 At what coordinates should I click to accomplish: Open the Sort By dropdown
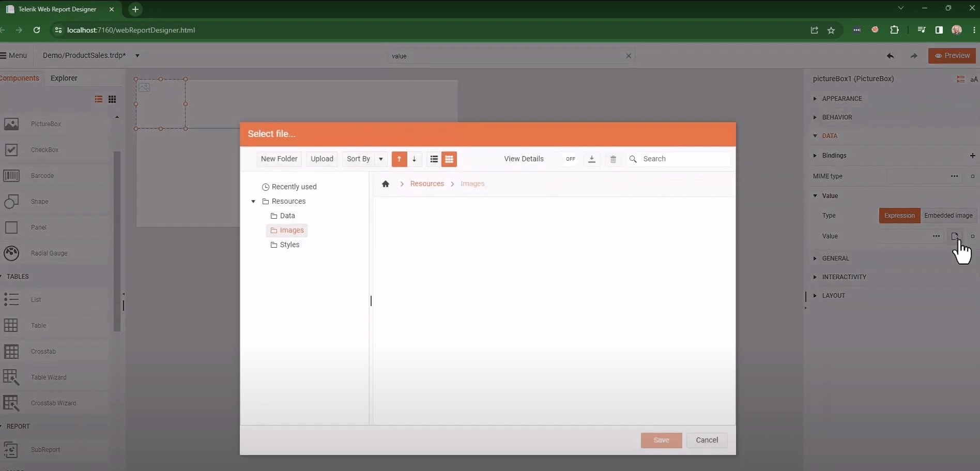click(364, 159)
